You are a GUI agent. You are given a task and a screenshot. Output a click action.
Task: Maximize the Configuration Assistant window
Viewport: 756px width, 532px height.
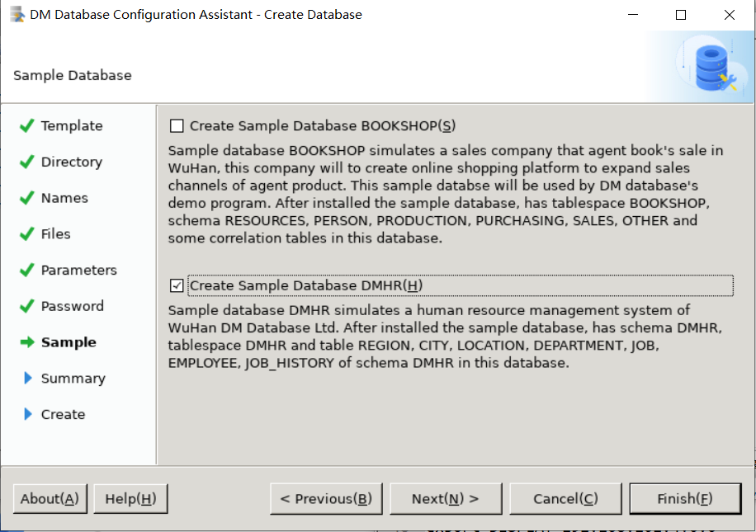click(681, 15)
